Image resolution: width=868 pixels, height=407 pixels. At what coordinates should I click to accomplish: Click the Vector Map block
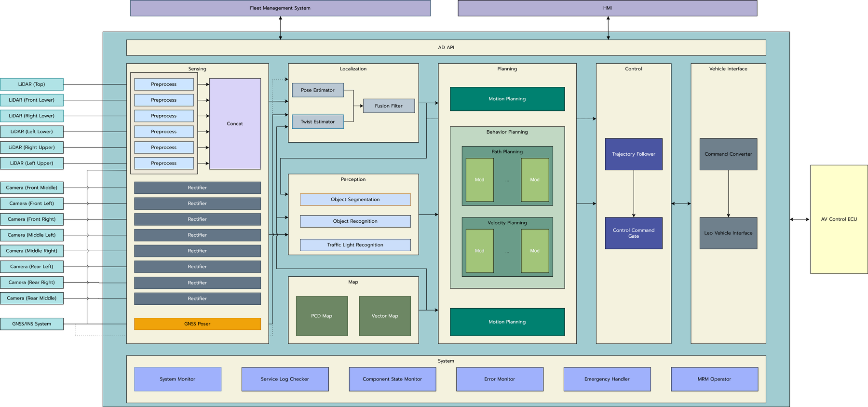tap(385, 316)
